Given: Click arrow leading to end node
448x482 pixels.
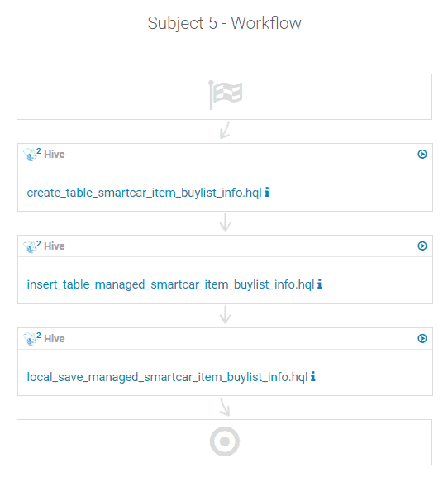Looking at the screenshot, I should (225, 408).
